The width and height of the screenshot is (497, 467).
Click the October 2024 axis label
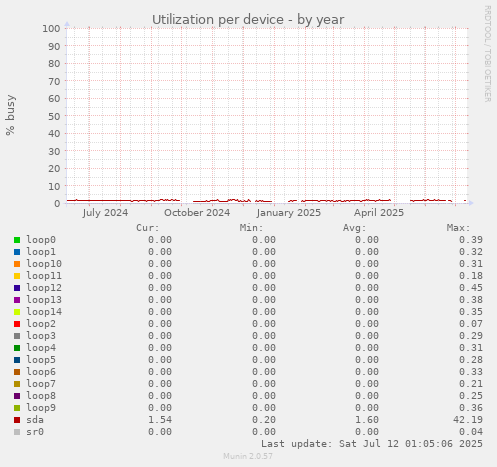(197, 213)
